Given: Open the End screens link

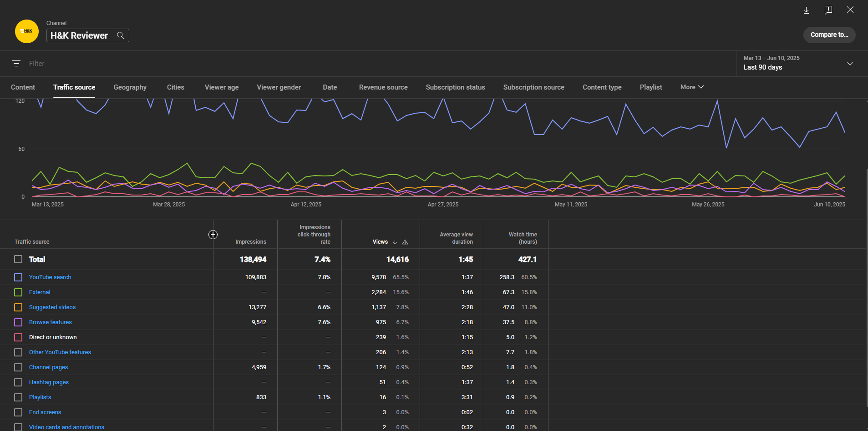Looking at the screenshot, I should (x=45, y=412).
